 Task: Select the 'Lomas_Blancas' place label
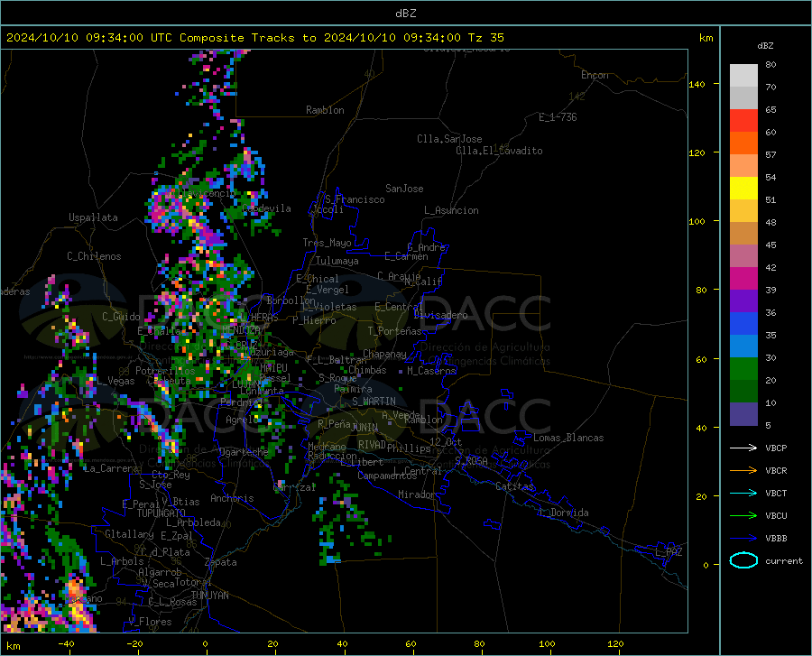pos(568,438)
